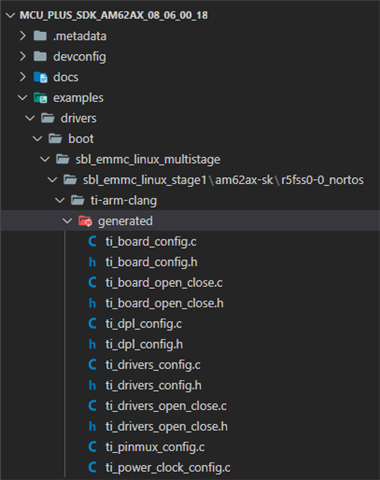Screen dimensions: 380x480
Task: Collapse the MCU_PLUS_SDK_AM62AX_08_06_00_18 root chevron
Action: pyautogui.click(x=11, y=15)
